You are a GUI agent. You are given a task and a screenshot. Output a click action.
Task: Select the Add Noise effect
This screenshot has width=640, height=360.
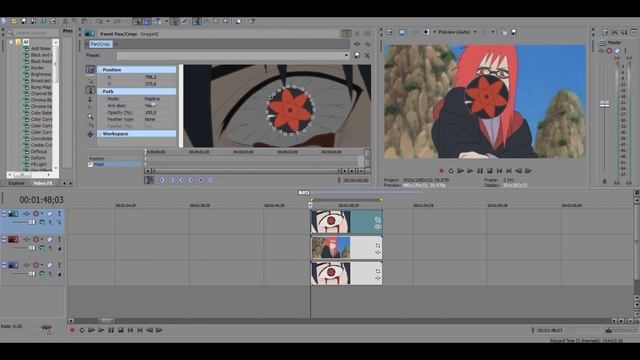coord(40,49)
